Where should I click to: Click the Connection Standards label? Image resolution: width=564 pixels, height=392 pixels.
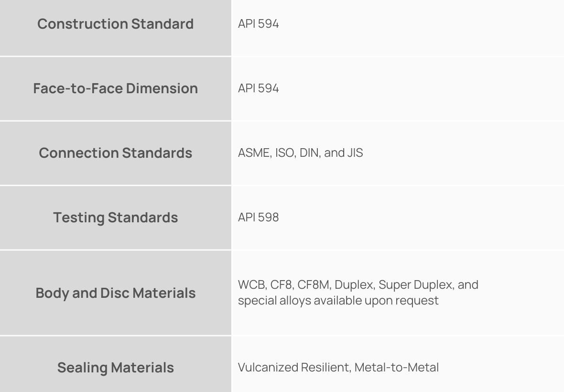click(115, 153)
